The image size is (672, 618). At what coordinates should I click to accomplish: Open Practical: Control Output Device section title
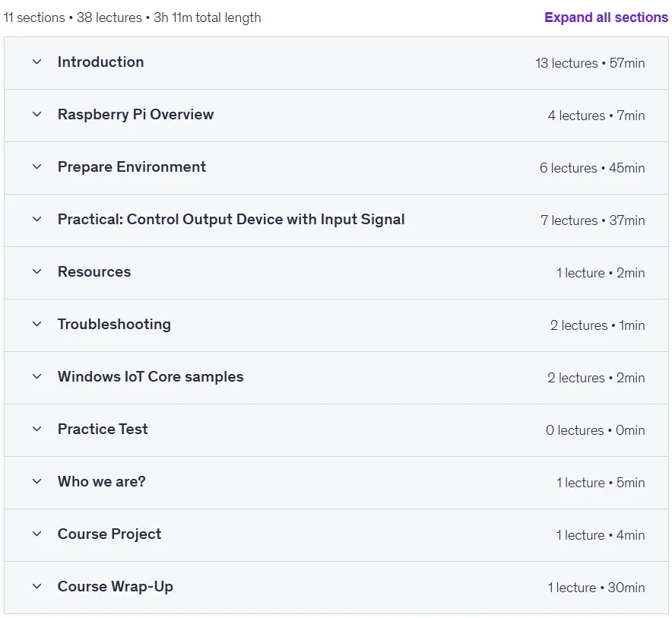(231, 219)
